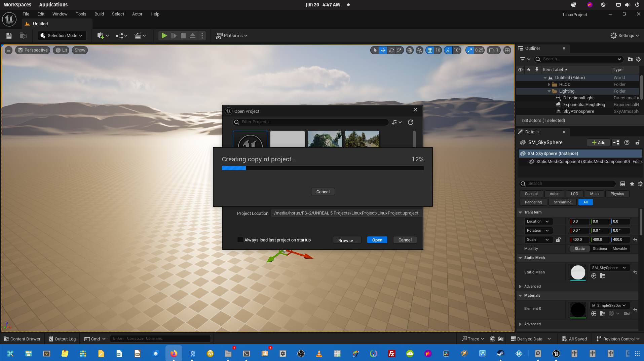Open the Tools menu

point(81,14)
